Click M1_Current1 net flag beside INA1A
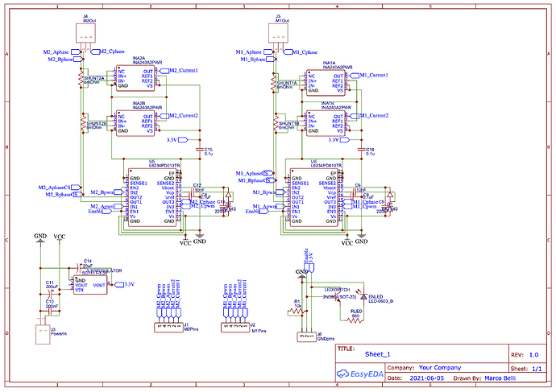Image resolution: width=556 pixels, height=392 pixels. point(369,76)
